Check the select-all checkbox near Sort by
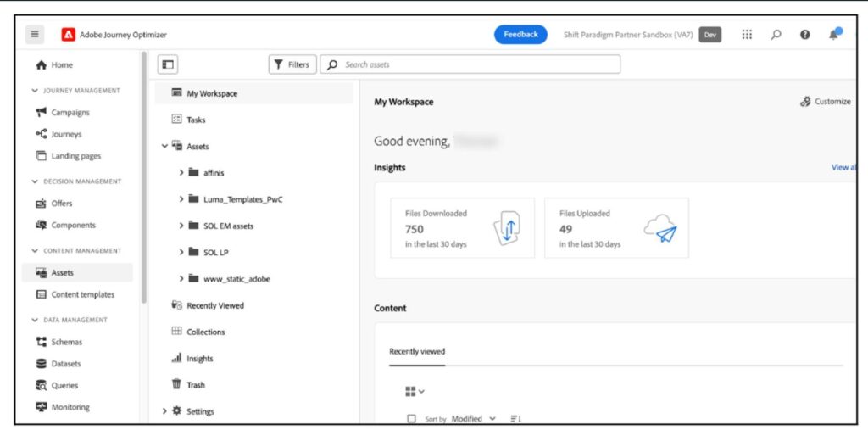Screen dimensions: 868x430 (411, 419)
